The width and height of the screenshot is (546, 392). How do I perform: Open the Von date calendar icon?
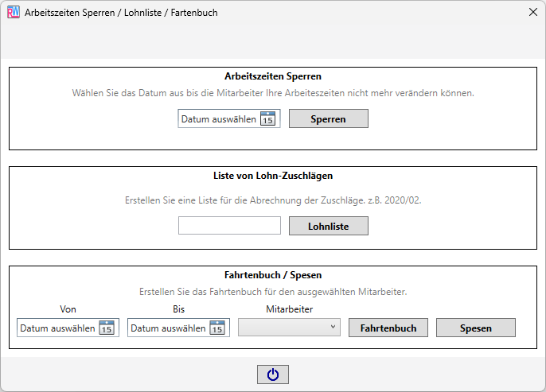point(107,328)
